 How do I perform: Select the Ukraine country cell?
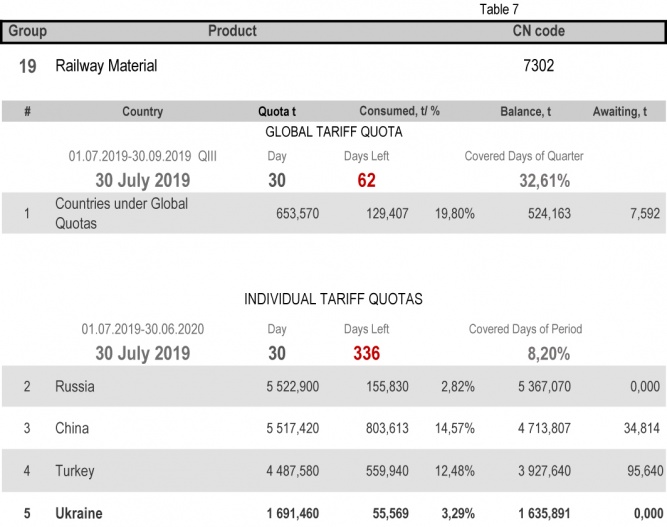[x=81, y=514]
